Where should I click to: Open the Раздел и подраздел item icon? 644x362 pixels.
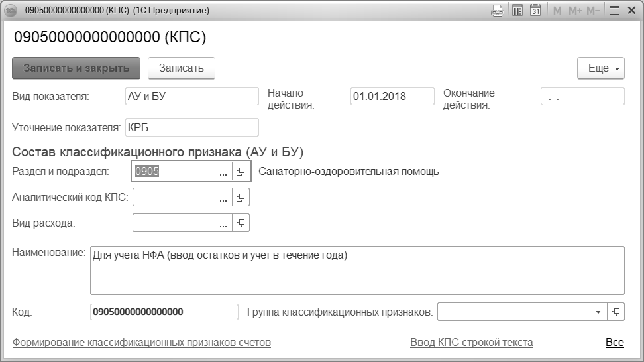pyautogui.click(x=241, y=171)
